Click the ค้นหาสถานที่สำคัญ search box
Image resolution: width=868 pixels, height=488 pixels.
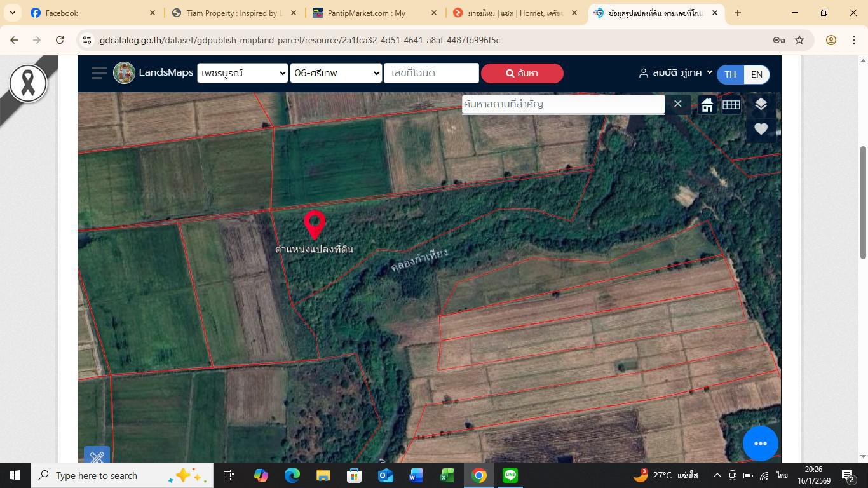(x=562, y=104)
